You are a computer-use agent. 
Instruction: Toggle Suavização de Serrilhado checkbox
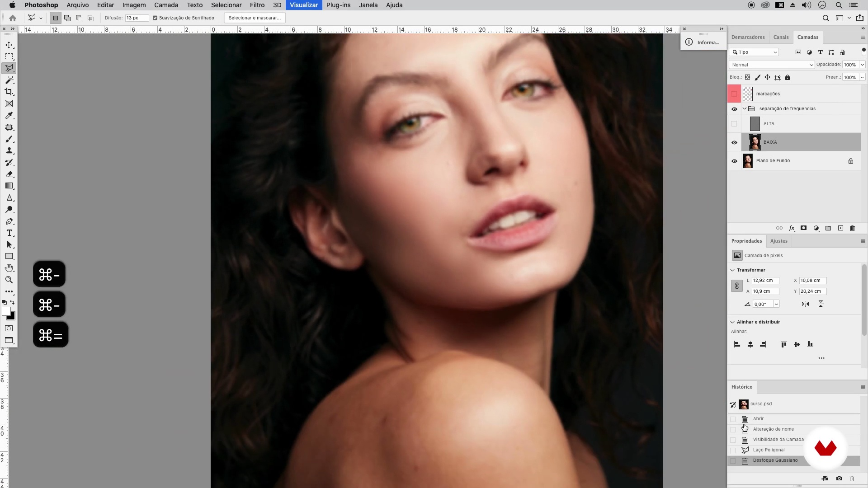click(155, 18)
